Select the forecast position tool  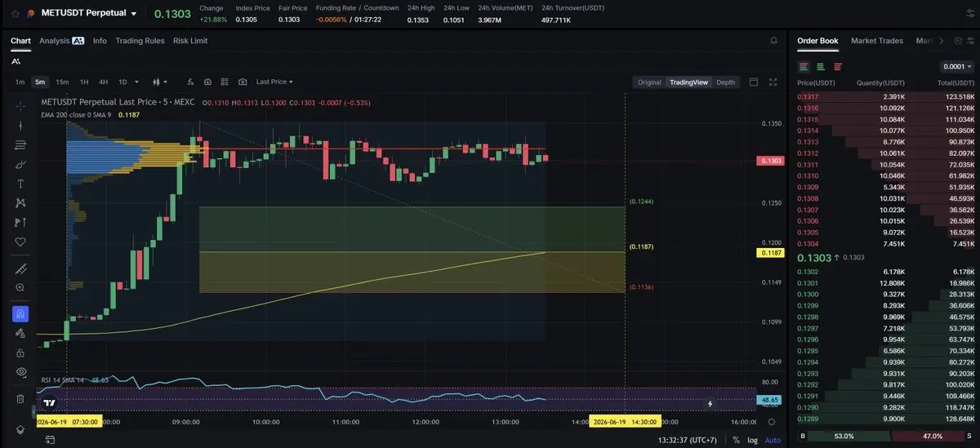(x=20, y=222)
